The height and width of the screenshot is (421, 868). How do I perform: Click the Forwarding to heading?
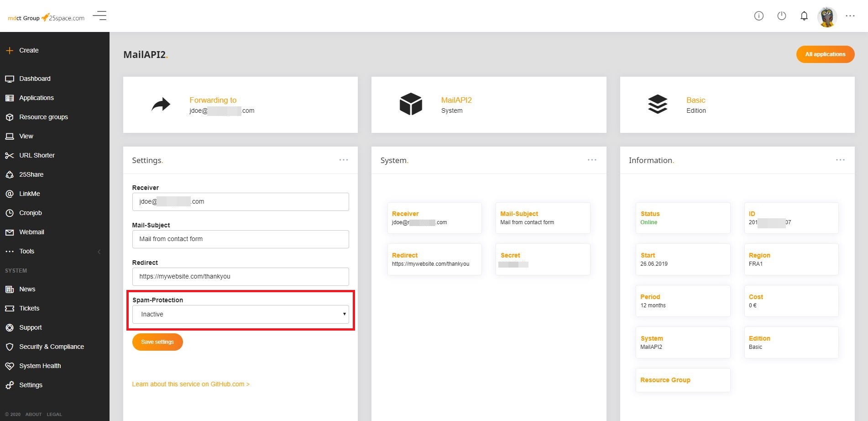(x=213, y=100)
